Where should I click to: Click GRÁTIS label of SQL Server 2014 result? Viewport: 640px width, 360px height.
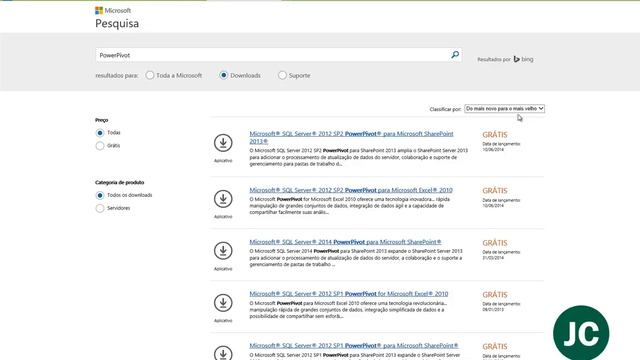click(495, 243)
